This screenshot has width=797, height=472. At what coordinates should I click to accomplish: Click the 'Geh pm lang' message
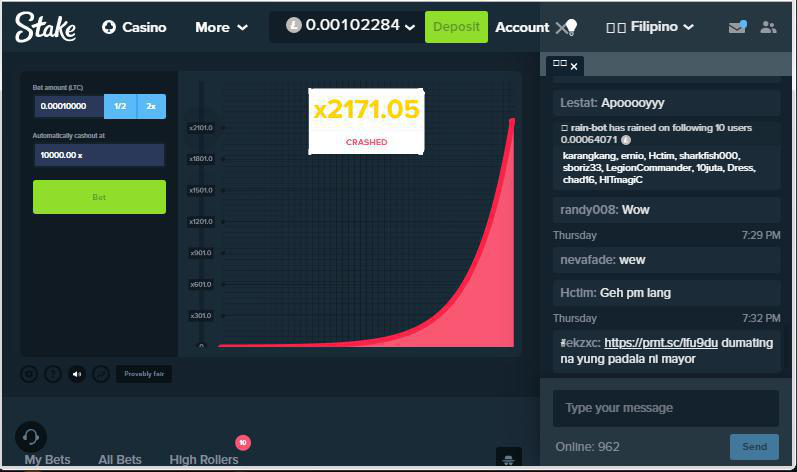(635, 293)
